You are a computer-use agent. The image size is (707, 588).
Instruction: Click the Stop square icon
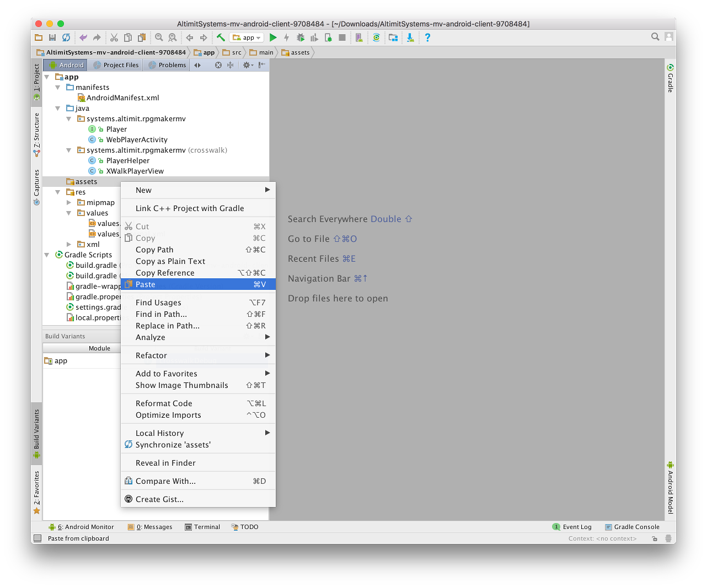[342, 37]
